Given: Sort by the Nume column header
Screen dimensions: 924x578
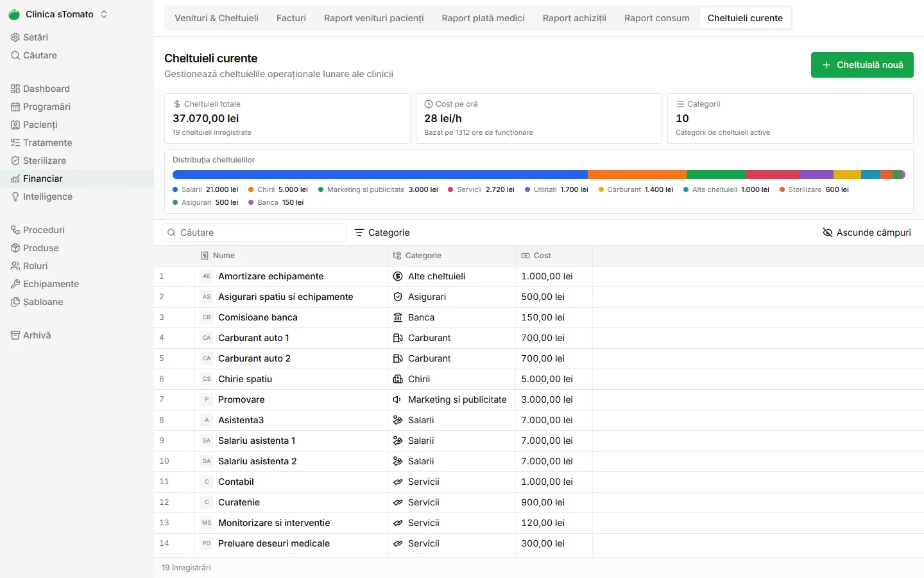Looking at the screenshot, I should [291, 256].
